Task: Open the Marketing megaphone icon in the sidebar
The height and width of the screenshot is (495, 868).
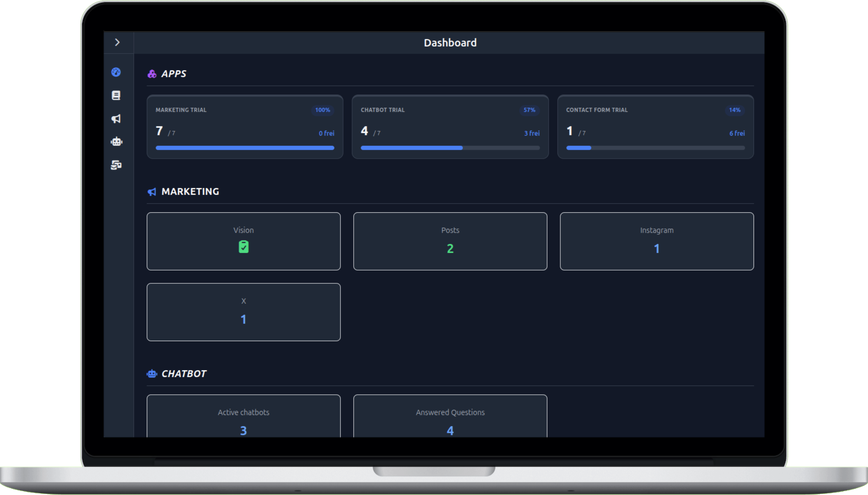Action: point(117,119)
